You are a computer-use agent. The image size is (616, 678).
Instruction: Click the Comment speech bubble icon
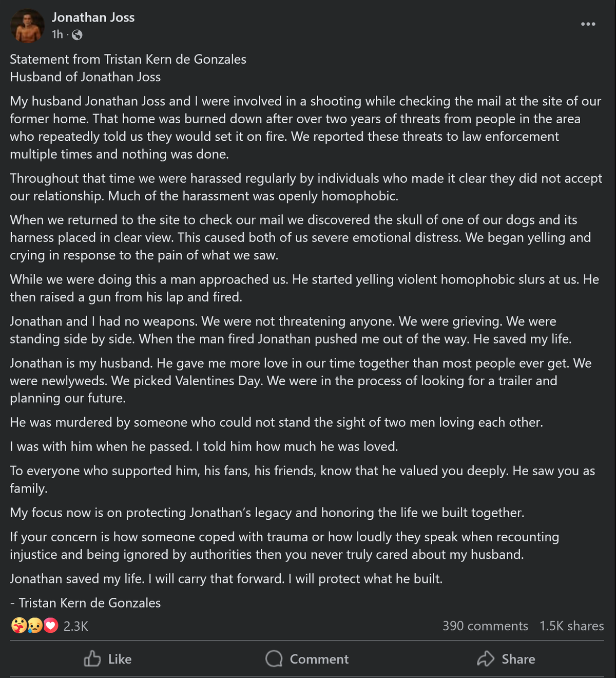point(274,659)
